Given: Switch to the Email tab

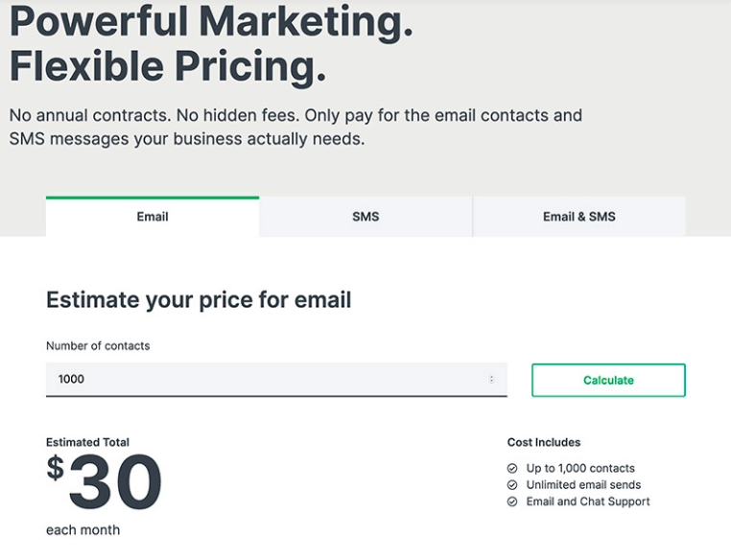Looking at the screenshot, I should click(x=153, y=217).
